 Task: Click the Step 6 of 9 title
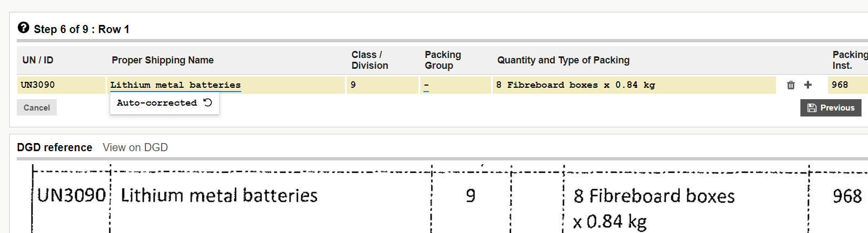click(x=81, y=29)
